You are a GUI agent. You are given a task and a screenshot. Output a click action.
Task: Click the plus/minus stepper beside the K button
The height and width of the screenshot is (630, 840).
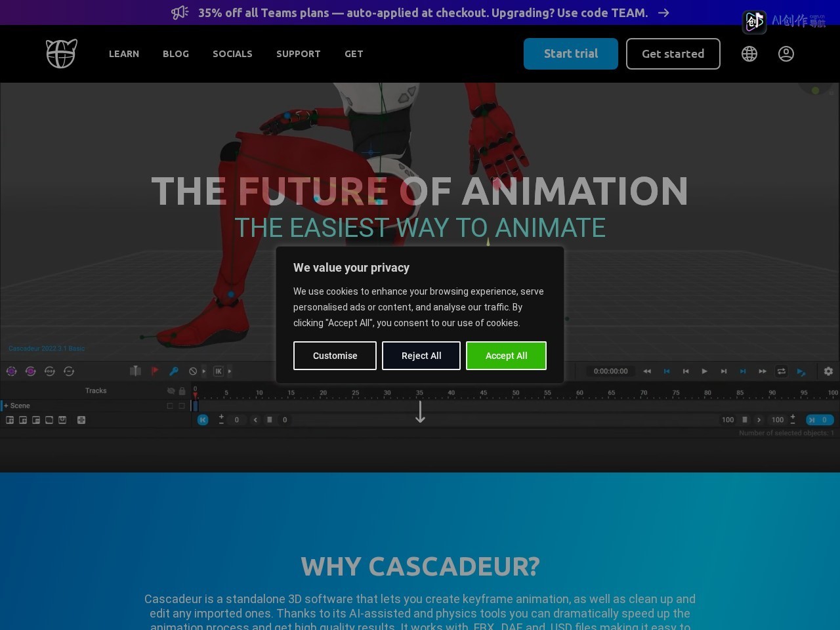coord(221,419)
